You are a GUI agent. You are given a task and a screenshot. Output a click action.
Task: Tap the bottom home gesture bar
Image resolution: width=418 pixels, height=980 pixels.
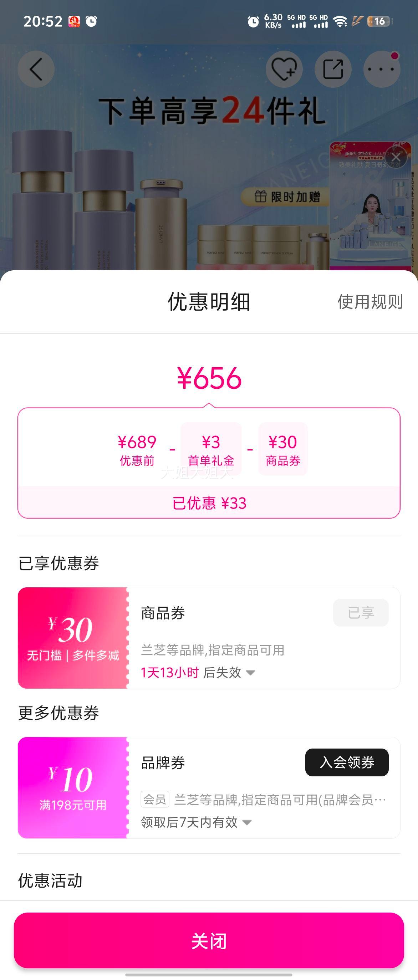point(209,975)
